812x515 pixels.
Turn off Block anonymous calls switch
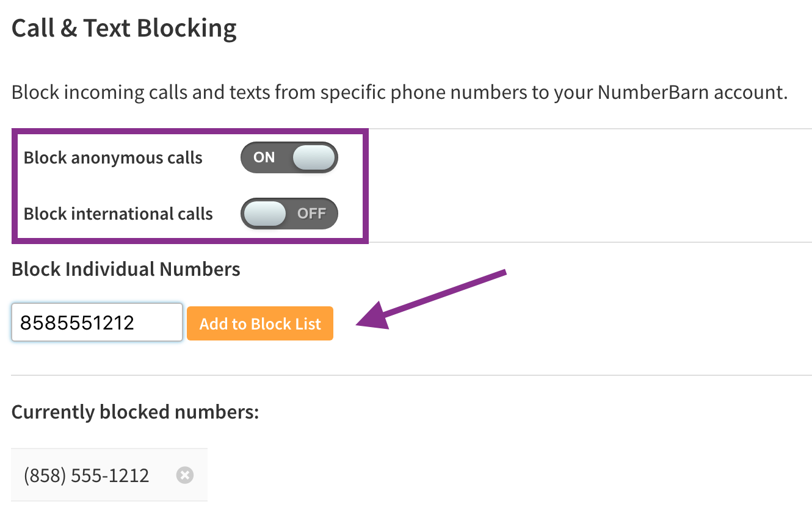click(x=289, y=157)
